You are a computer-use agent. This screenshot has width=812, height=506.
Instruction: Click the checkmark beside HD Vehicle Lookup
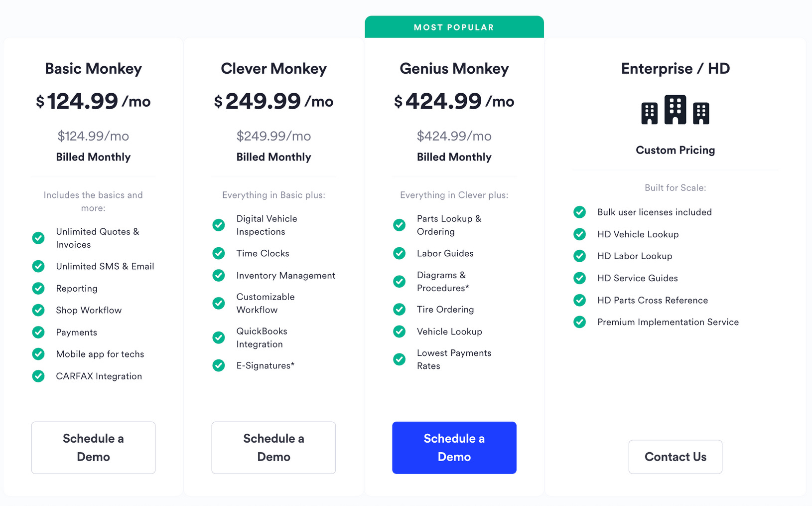(579, 234)
